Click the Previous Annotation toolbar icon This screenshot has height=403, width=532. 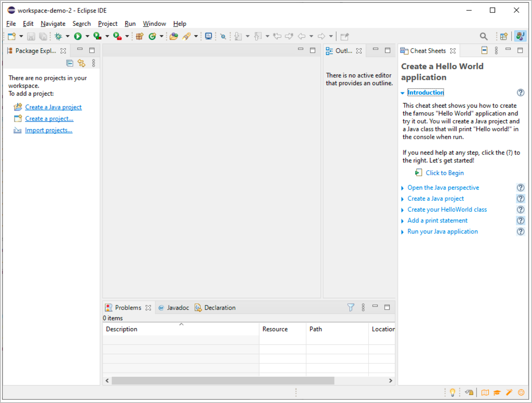(x=258, y=37)
